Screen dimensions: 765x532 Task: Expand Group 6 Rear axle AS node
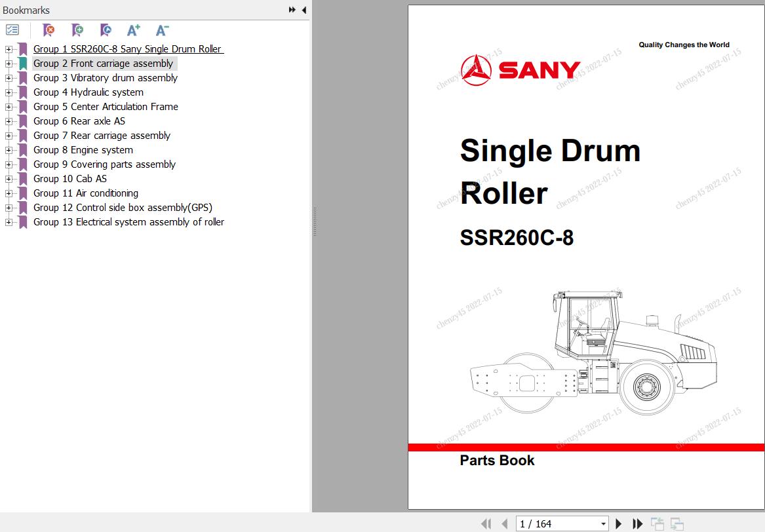point(9,121)
